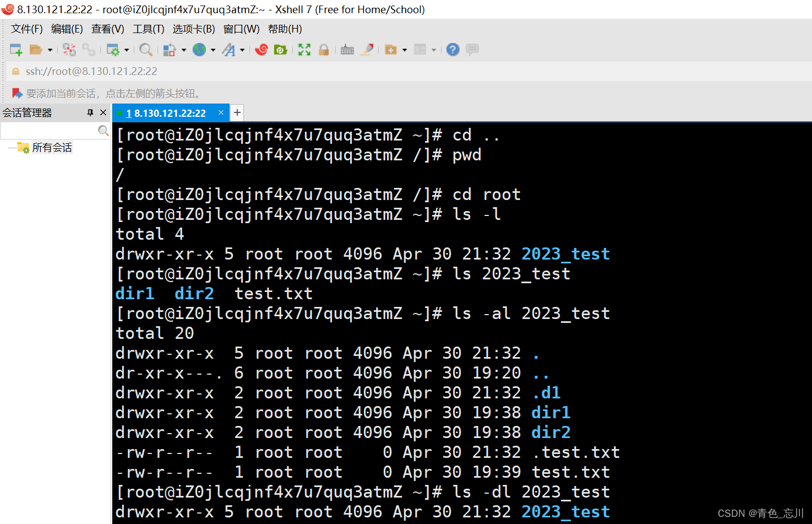Click the Encoding globe icon
Image resolution: width=812 pixels, height=524 pixels.
coord(199,50)
